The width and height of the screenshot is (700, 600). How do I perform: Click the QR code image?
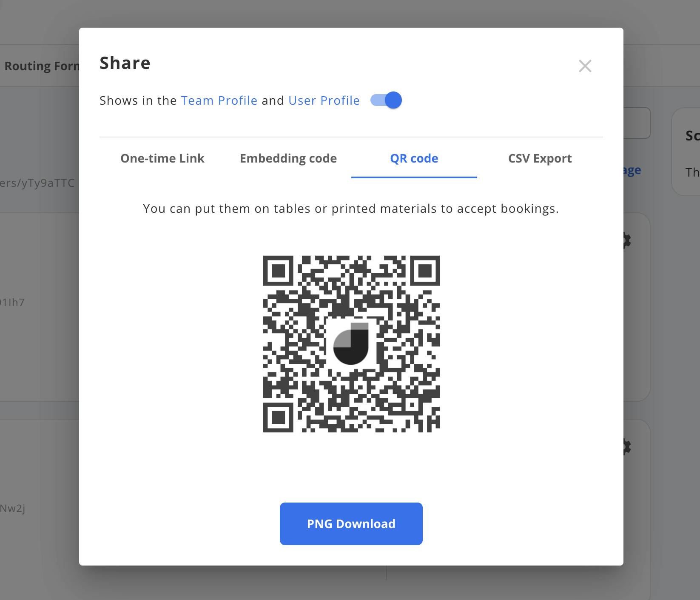click(x=351, y=344)
